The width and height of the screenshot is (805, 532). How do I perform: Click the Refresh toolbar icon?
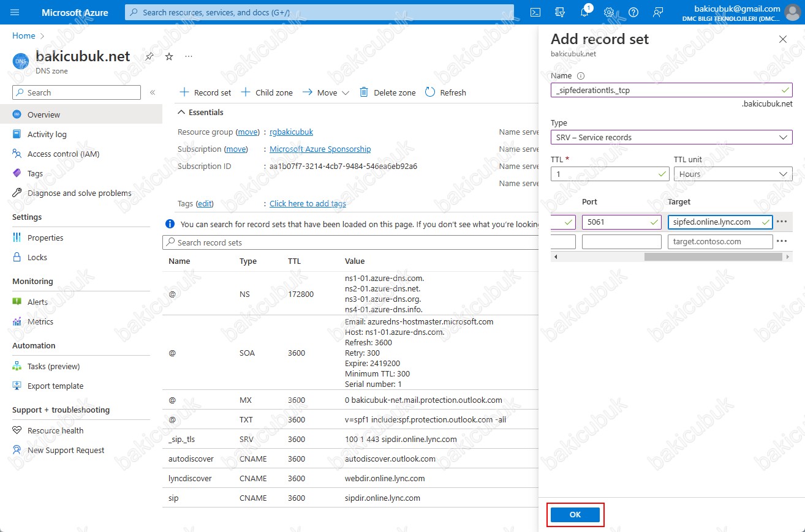pos(430,92)
